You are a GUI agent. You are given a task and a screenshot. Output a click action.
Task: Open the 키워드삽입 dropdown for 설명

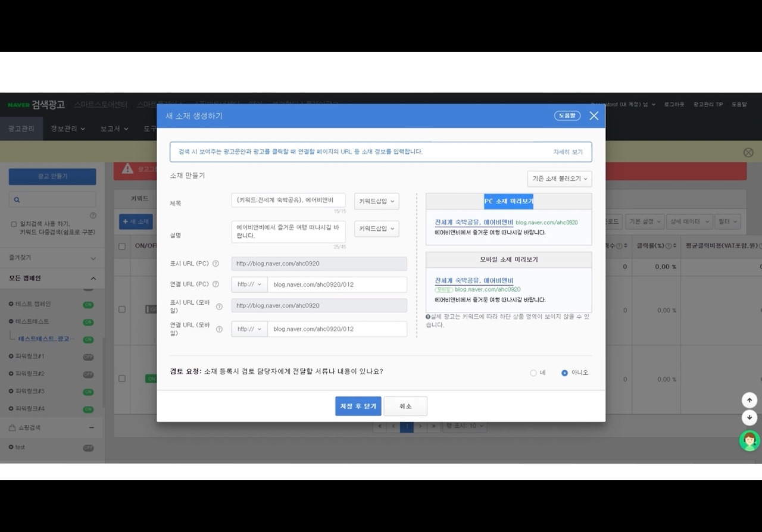(377, 229)
